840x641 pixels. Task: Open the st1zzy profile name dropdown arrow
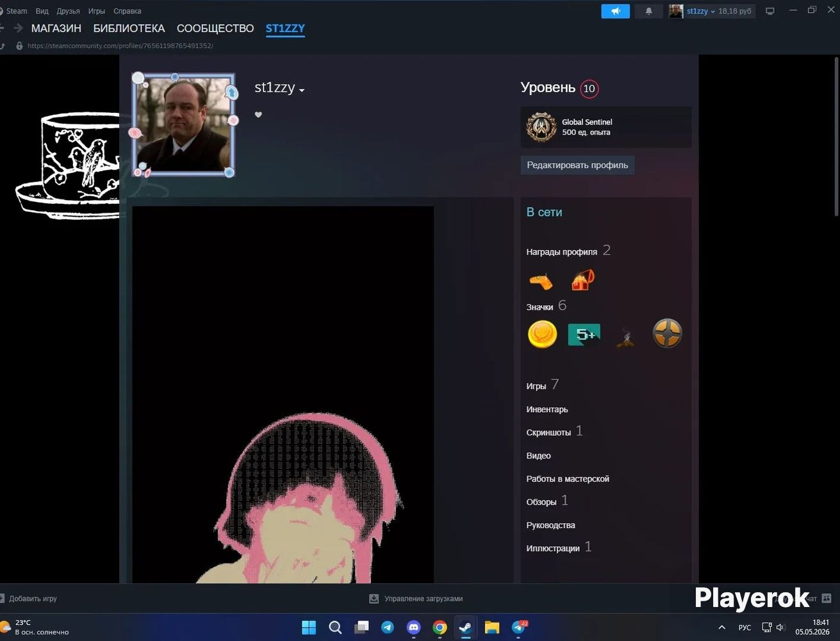pos(302,90)
